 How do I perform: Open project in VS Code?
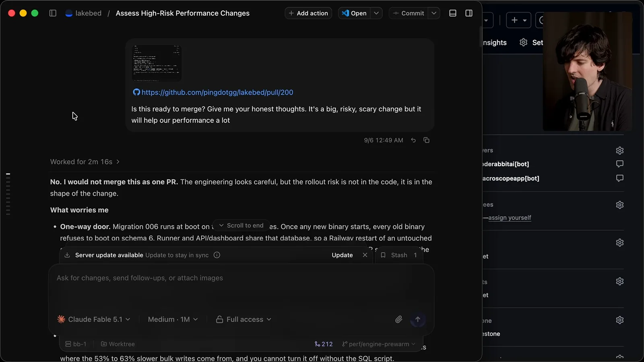click(x=354, y=13)
